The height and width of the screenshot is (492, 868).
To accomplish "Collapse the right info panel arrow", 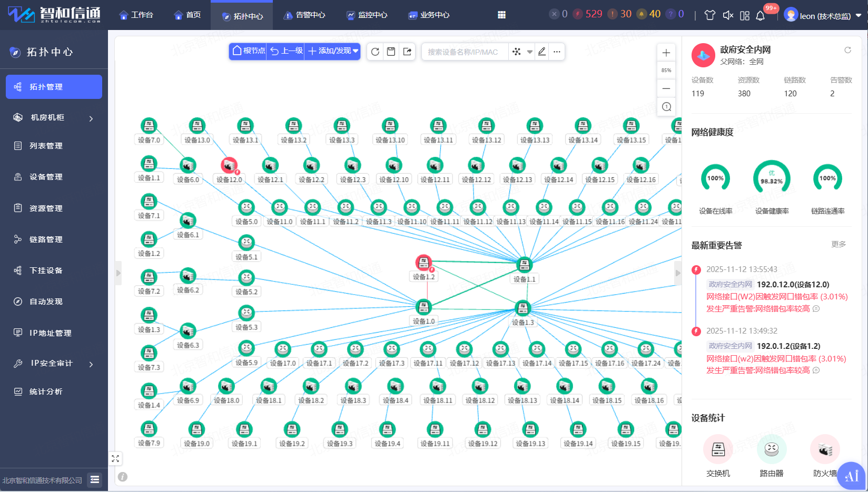I will pos(678,273).
